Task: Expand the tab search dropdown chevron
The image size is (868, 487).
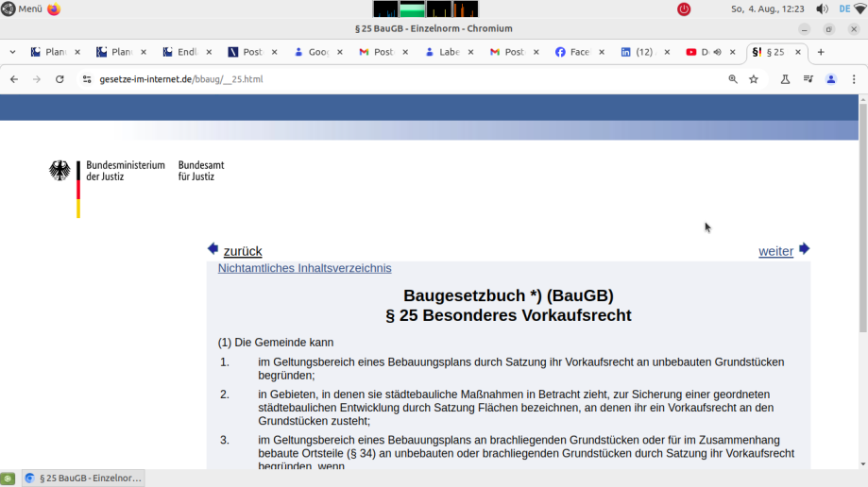Action: [x=13, y=52]
